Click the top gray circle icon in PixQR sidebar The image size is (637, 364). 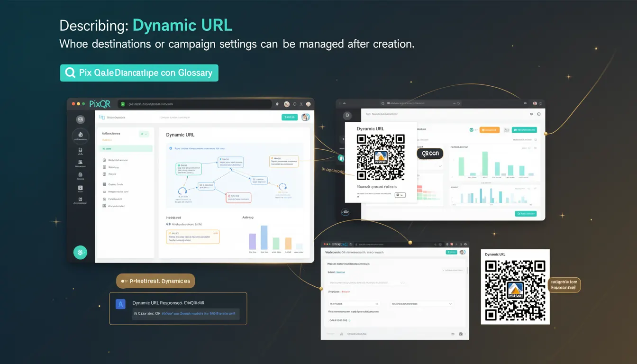(x=81, y=119)
